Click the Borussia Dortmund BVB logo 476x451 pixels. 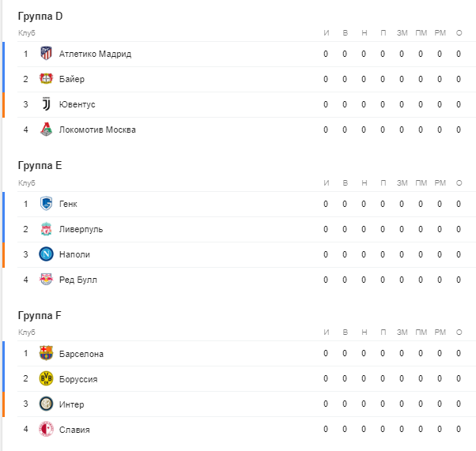46,378
